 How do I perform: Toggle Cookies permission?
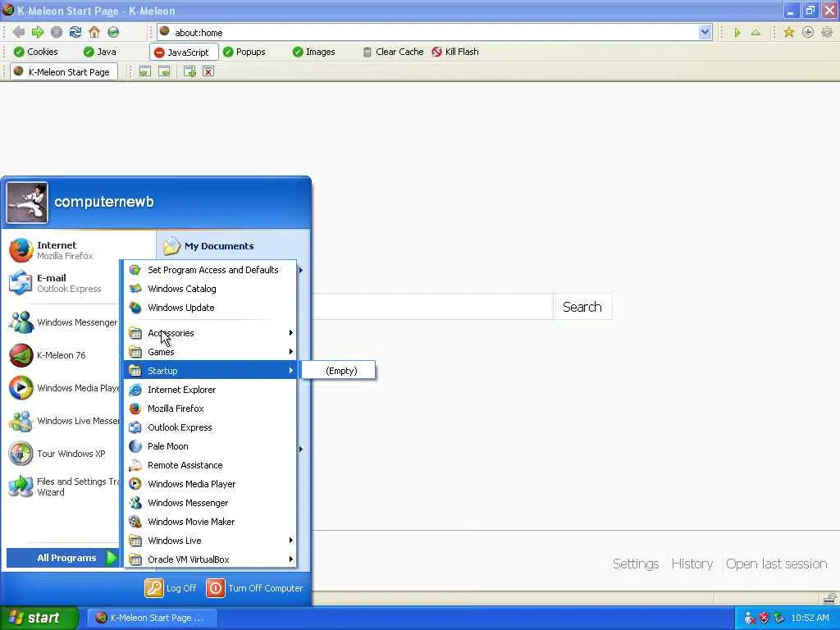(35, 52)
